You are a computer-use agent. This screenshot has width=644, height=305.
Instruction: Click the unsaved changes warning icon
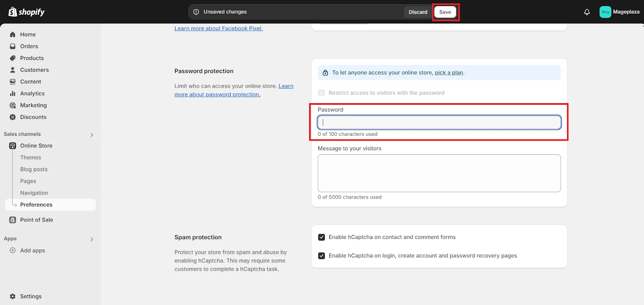pyautogui.click(x=196, y=12)
